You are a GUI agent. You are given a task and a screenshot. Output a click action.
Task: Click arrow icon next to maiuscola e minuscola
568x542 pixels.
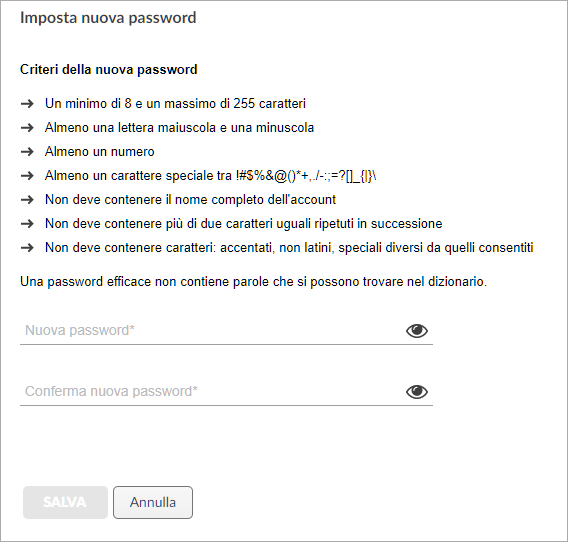(x=27, y=128)
